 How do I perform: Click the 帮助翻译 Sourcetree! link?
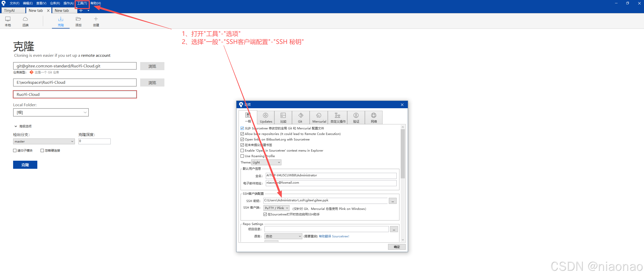point(334,236)
